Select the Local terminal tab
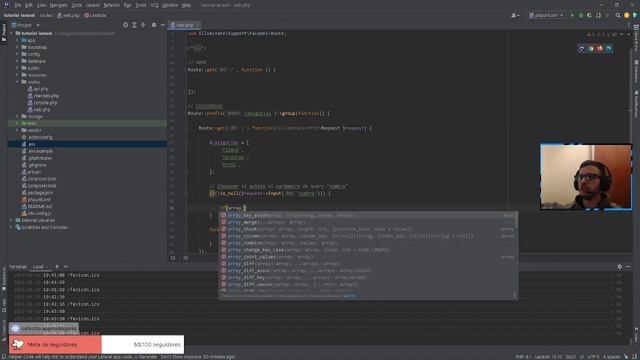 (38, 267)
